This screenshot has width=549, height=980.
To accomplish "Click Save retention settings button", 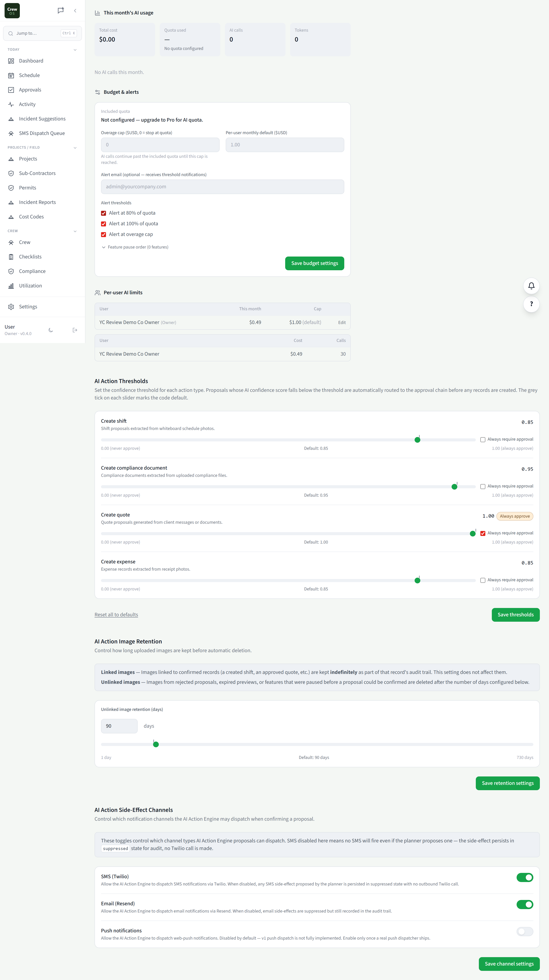I will coord(507,783).
